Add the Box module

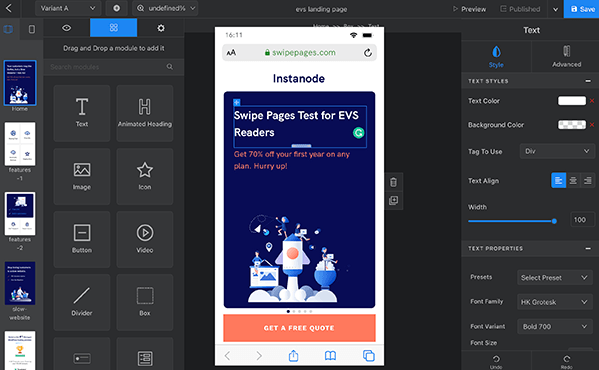(x=145, y=302)
